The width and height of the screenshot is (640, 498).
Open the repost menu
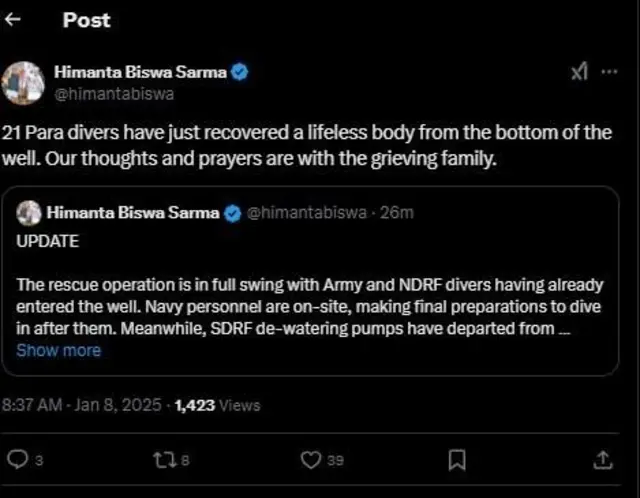click(x=162, y=459)
